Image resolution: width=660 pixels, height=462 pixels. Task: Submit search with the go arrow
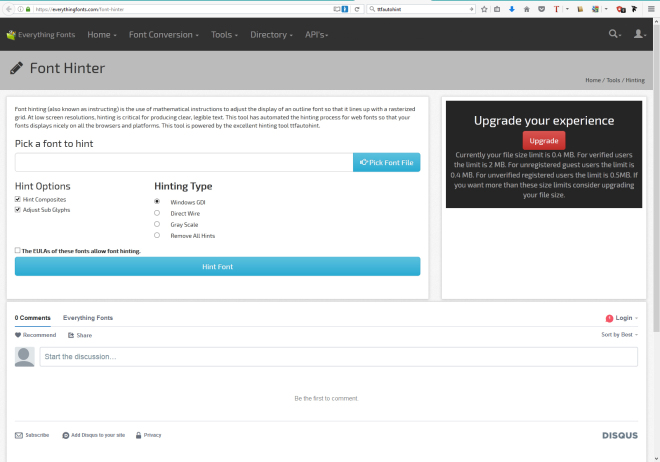(471, 9)
